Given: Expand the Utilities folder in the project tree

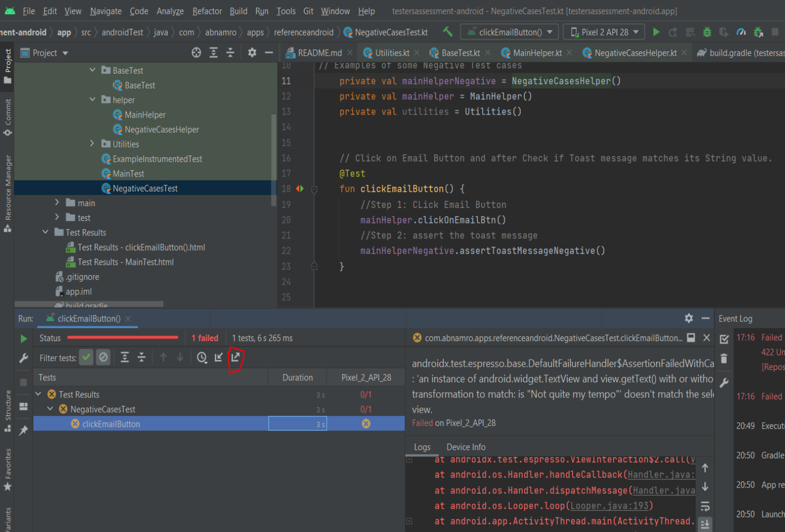Looking at the screenshot, I should pyautogui.click(x=92, y=143).
